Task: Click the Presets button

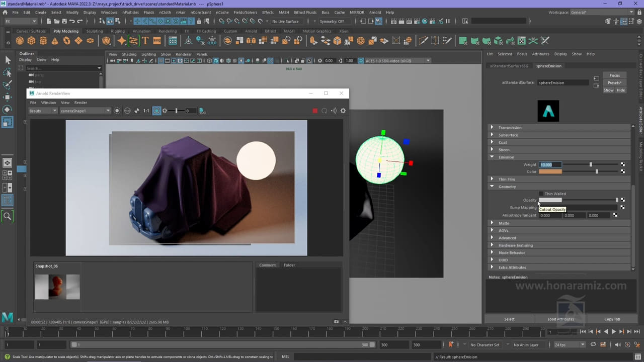Action: [614, 82]
